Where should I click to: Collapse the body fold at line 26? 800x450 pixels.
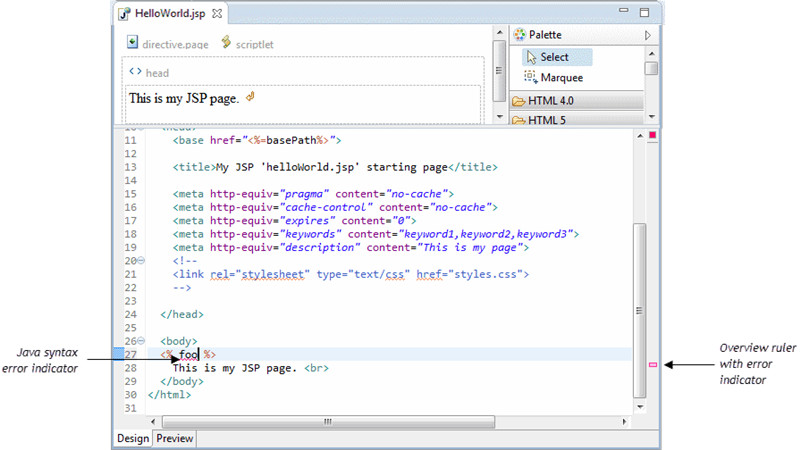click(x=140, y=341)
